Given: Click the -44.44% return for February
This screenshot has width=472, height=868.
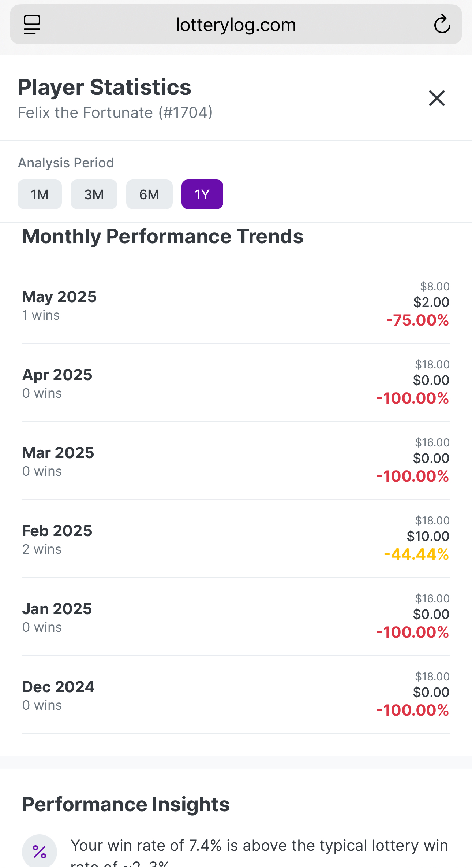Looking at the screenshot, I should [x=416, y=554].
